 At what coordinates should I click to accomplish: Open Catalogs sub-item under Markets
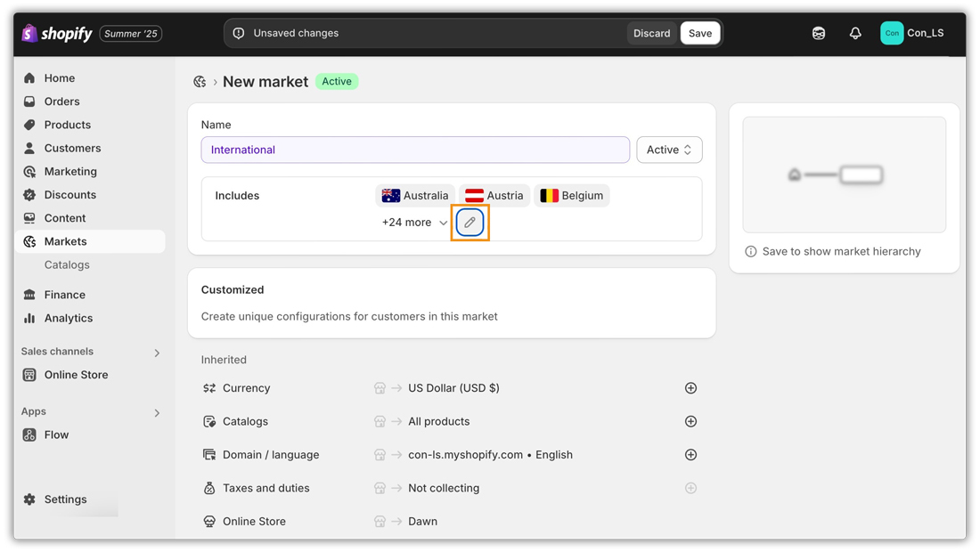coord(67,264)
